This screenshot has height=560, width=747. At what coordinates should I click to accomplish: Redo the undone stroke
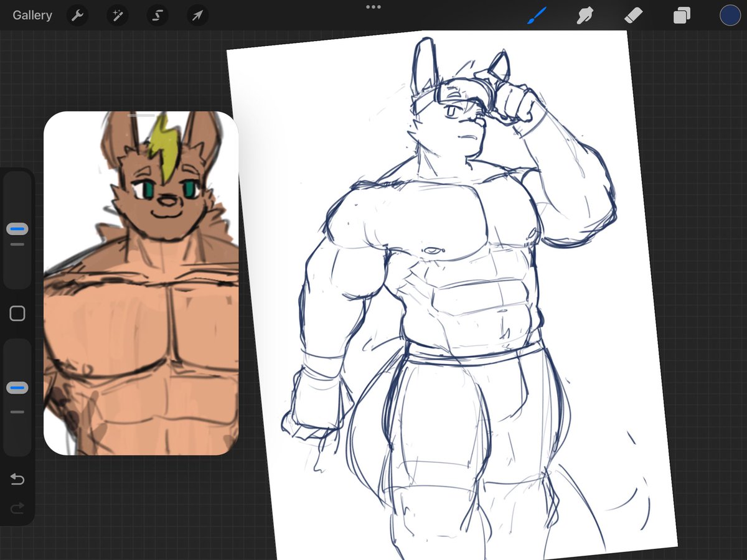(17, 508)
